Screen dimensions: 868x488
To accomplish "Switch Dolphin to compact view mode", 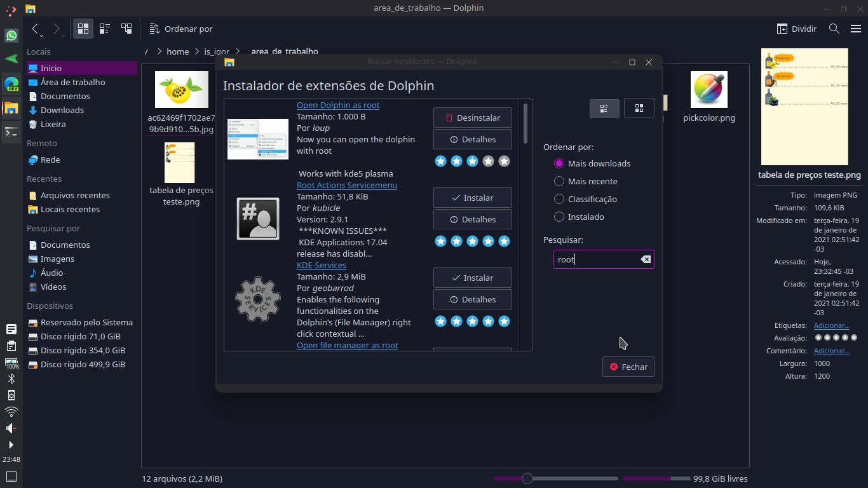I will click(105, 29).
